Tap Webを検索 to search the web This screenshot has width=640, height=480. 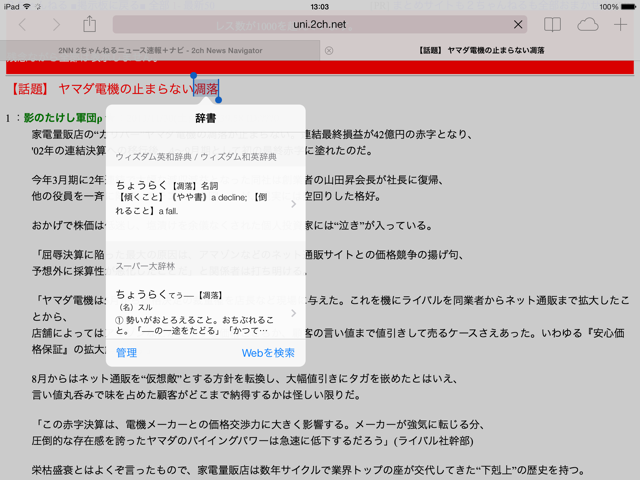point(268,353)
